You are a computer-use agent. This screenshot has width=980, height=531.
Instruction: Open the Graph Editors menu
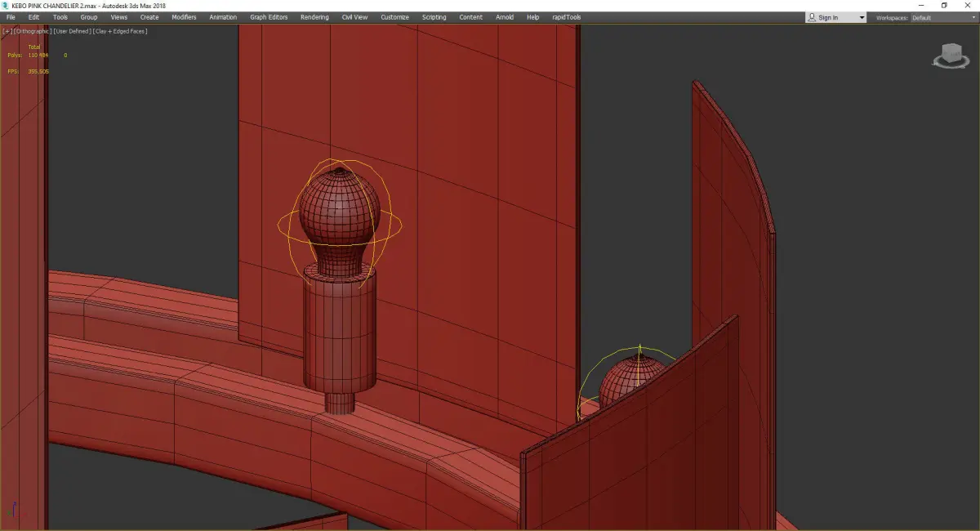pyautogui.click(x=269, y=17)
